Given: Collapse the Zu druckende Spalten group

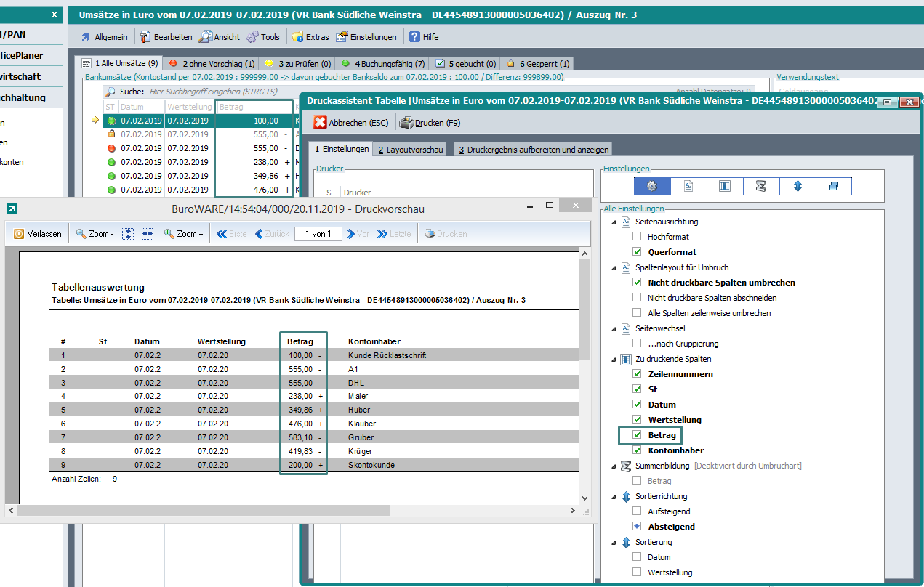Looking at the screenshot, I should (x=614, y=359).
